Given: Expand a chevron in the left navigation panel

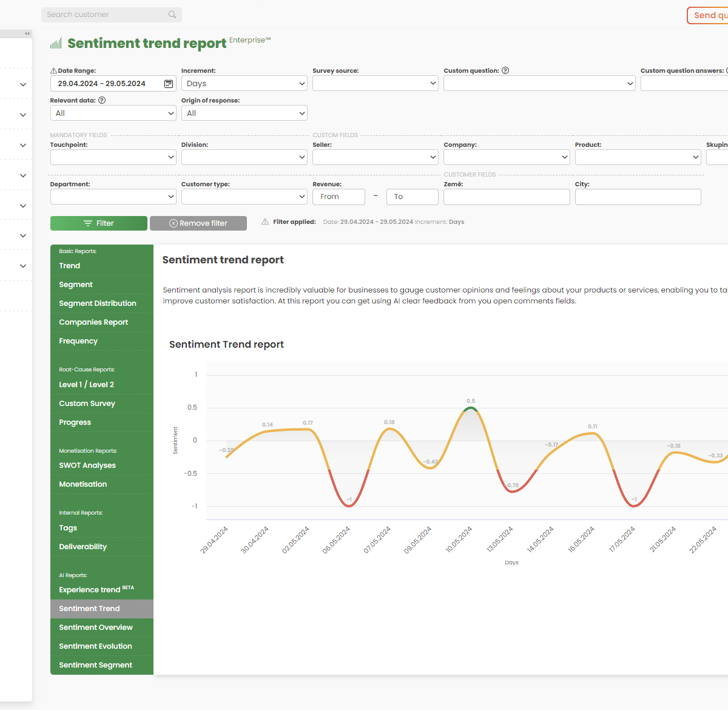Looking at the screenshot, I should click(x=23, y=84).
